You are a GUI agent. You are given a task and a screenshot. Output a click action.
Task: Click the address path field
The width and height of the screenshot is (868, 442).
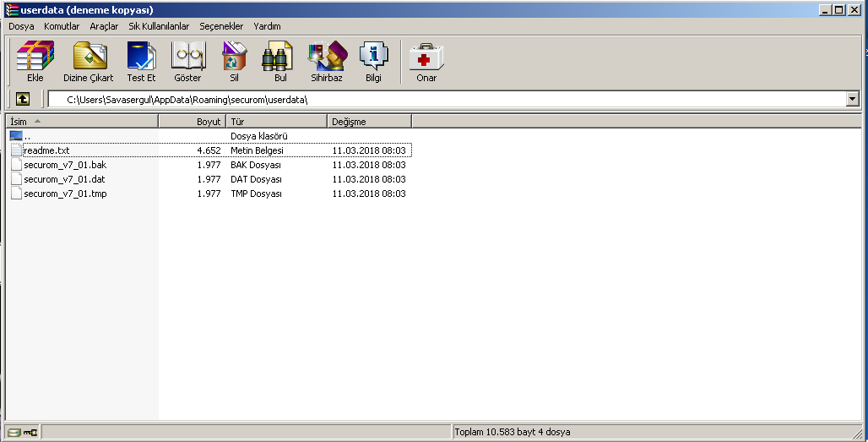(447, 100)
